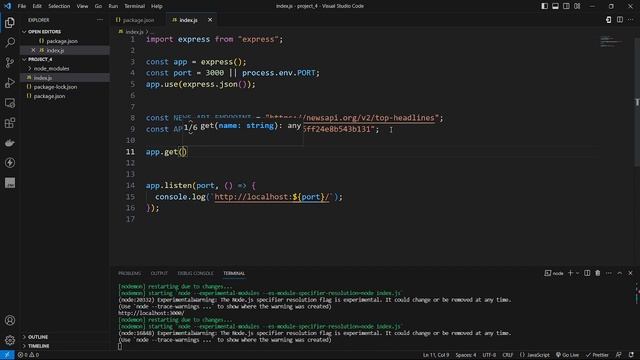Expand the Timeline section
640x360 pixels.
(x=39, y=346)
